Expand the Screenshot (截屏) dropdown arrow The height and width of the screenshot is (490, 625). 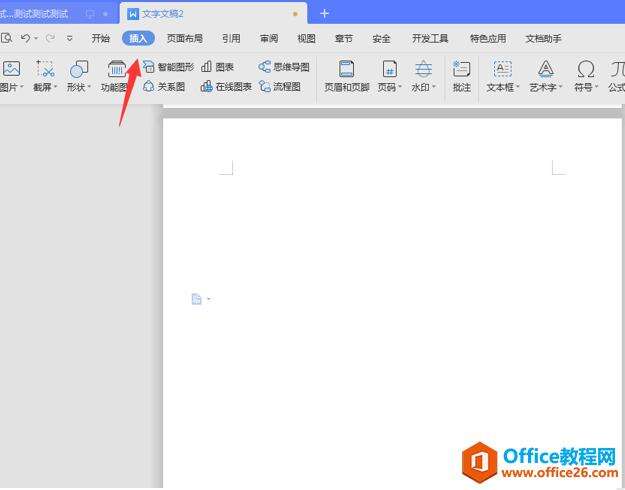[x=55, y=87]
